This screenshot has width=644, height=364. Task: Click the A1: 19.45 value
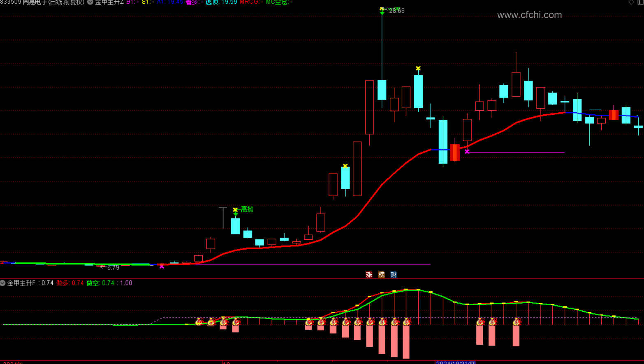(x=170, y=2)
